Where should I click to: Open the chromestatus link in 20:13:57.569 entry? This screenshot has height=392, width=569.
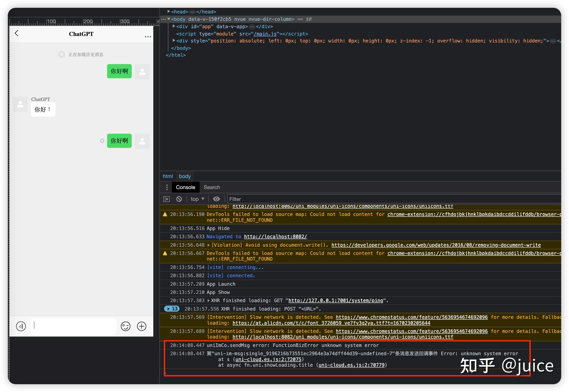(412, 317)
